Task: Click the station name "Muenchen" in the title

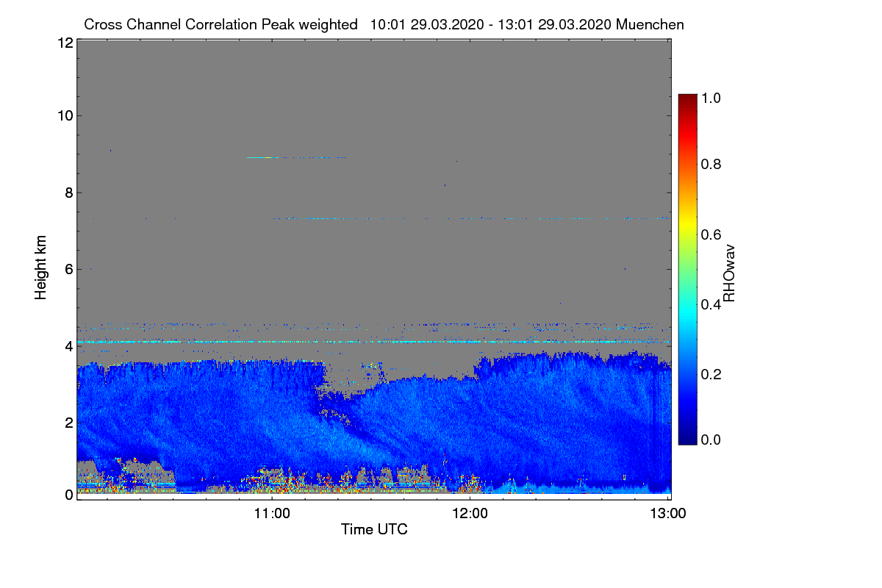Action: coord(650,24)
